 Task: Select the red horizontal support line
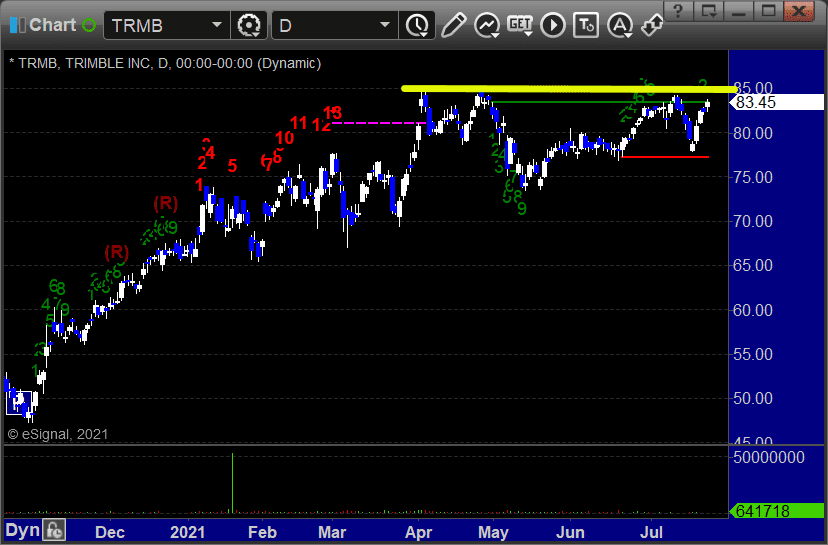coord(665,157)
